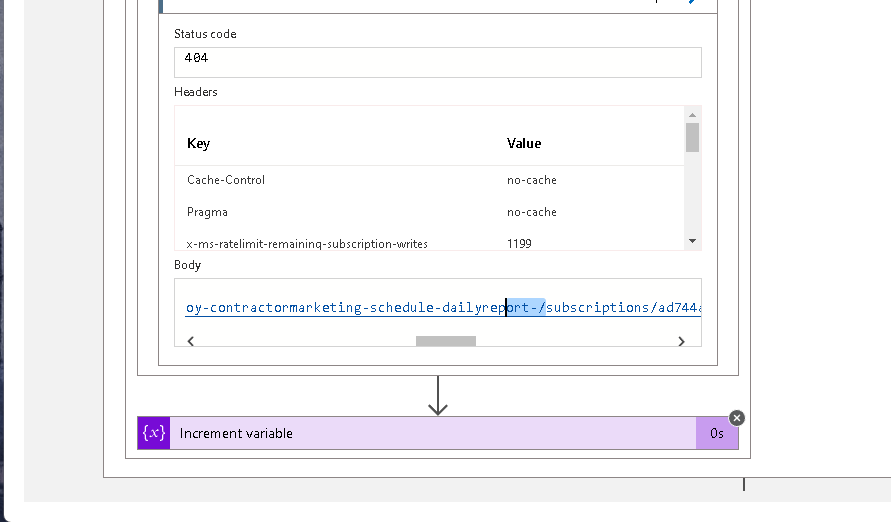Screen dimensions: 891x522
Task: Select the Pragma header key
Action: pos(207,212)
